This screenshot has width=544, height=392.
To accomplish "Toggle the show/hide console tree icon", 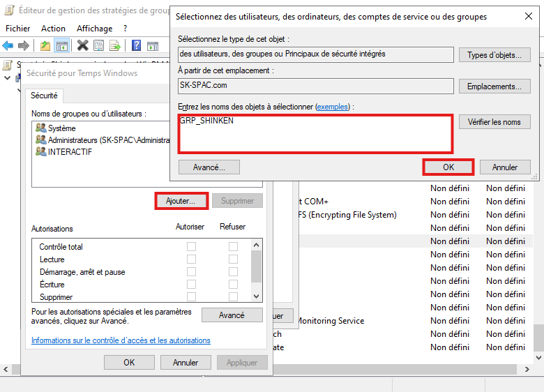I will coord(61,45).
